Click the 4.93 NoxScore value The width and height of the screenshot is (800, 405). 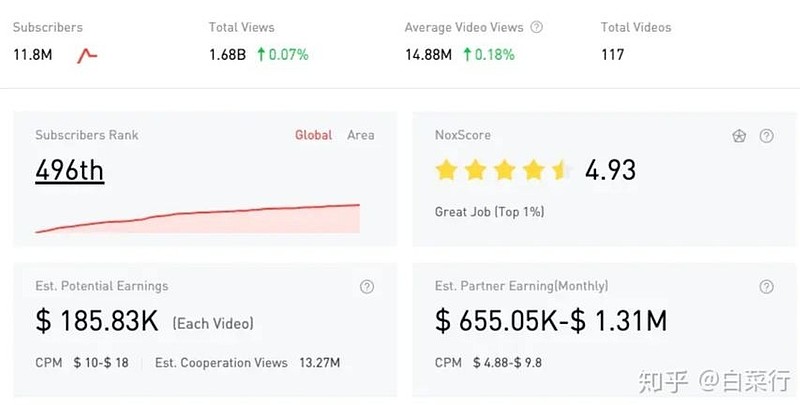click(610, 170)
